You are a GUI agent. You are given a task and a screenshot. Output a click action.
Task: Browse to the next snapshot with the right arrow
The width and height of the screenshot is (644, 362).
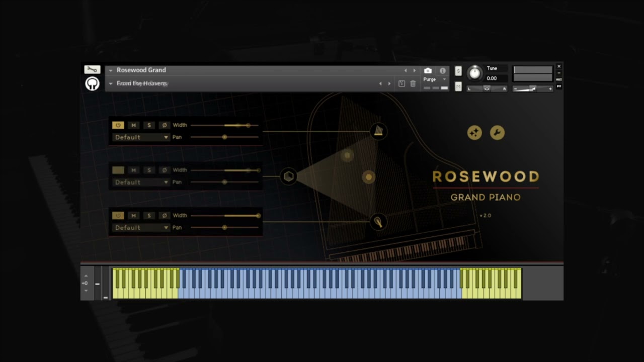coord(389,83)
